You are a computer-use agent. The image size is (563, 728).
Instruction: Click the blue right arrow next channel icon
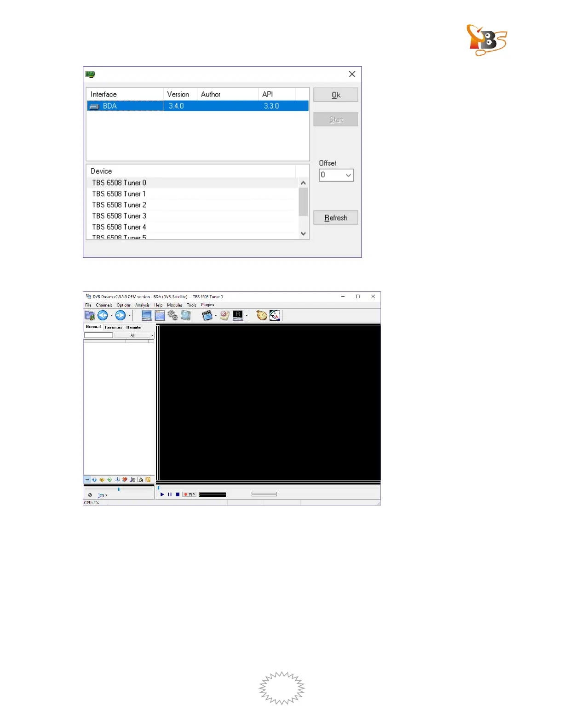(x=121, y=315)
